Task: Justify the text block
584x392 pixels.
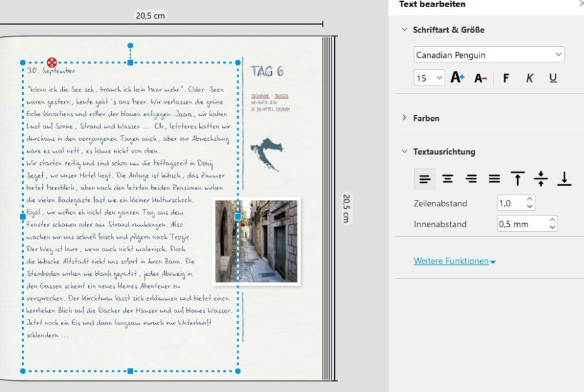Action: 494,178
